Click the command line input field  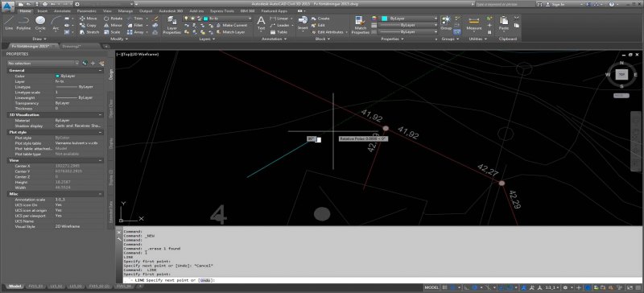[x=382, y=280]
